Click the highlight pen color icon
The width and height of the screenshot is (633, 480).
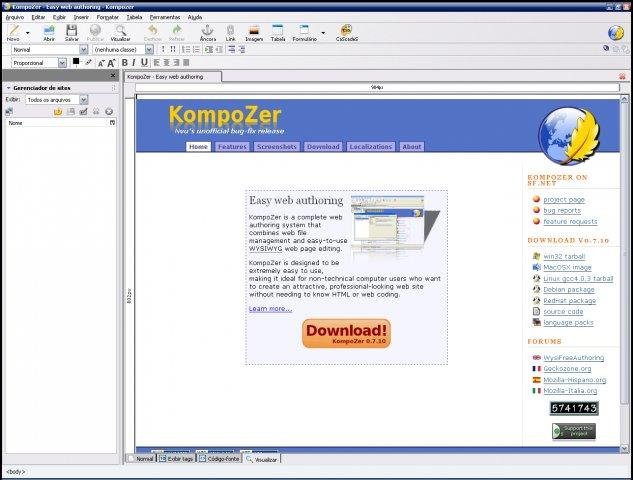88,62
